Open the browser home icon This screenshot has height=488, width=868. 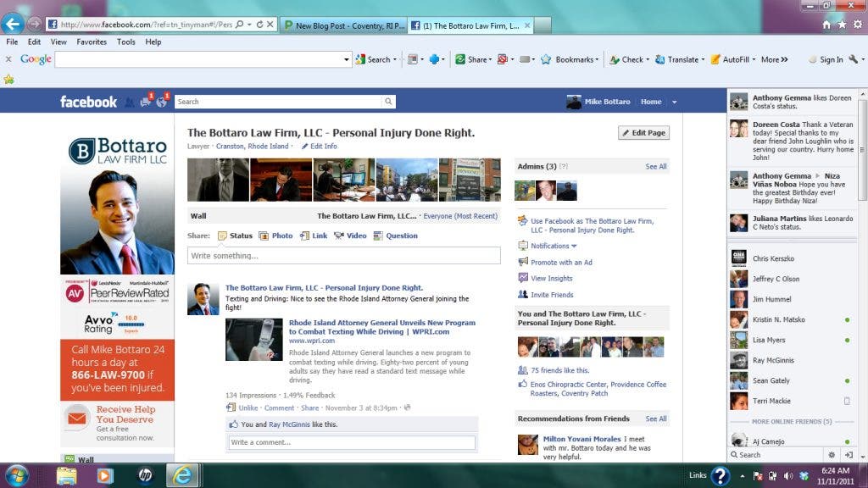826,25
